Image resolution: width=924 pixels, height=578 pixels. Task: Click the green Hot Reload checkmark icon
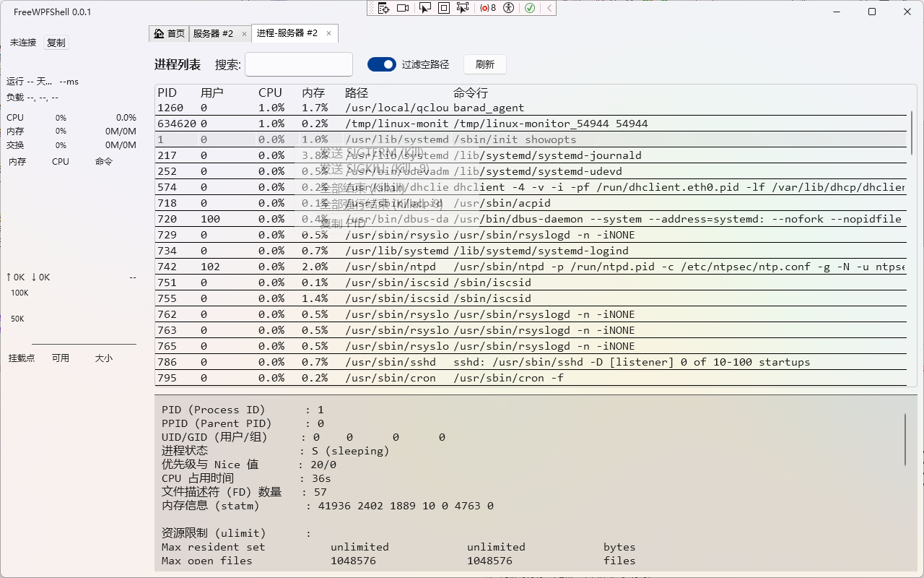coord(530,8)
